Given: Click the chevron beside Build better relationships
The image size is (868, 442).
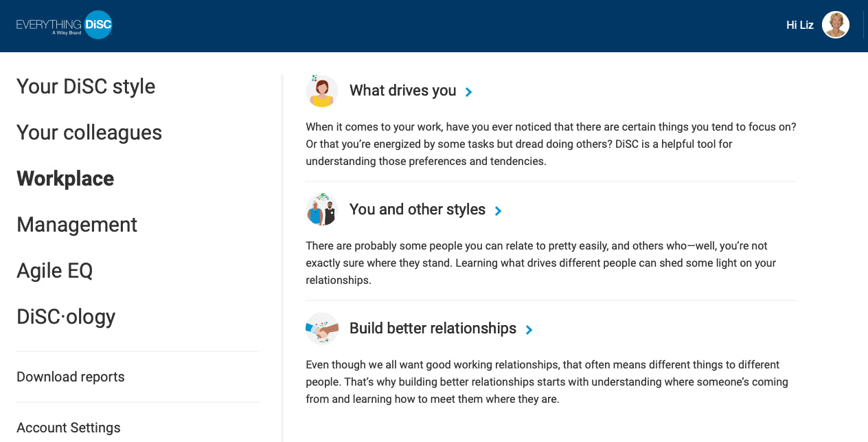Looking at the screenshot, I should (529, 329).
